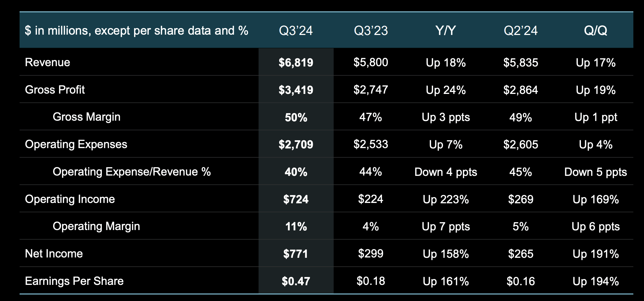The image size is (644, 301).
Task: Click the Y/Y column header
Action: (x=445, y=31)
